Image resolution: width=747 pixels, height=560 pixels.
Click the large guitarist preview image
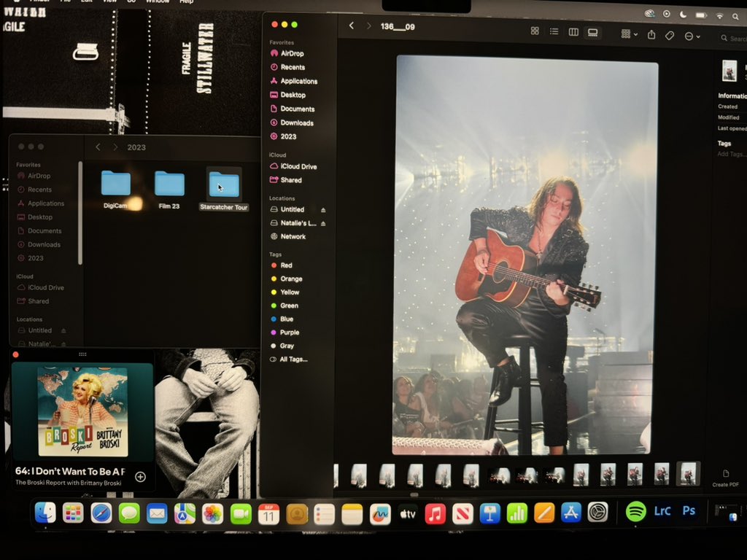pyautogui.click(x=525, y=255)
